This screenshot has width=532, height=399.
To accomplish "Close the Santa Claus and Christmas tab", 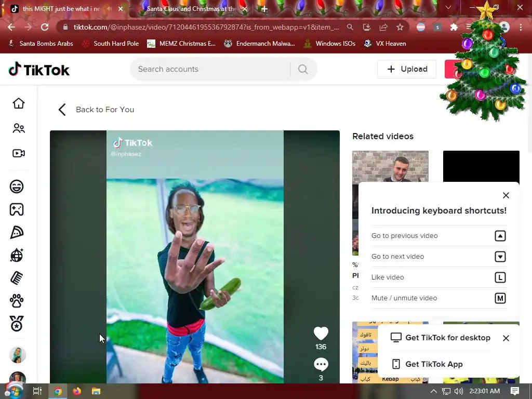I will tap(245, 9).
